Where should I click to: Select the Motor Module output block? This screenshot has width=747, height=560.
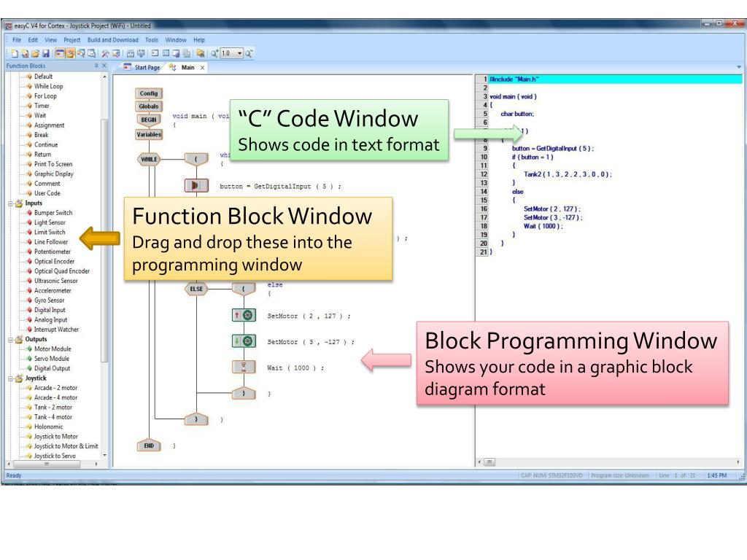52,349
